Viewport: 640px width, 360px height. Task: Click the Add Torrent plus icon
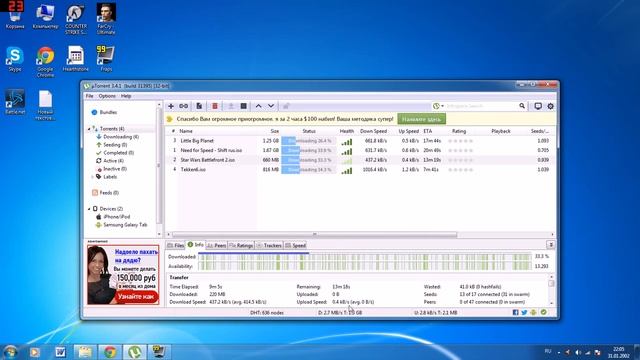click(171, 106)
